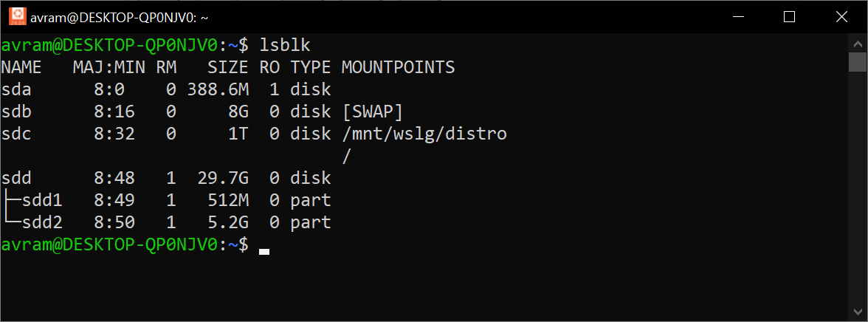Screen dimensions: 868x322
Task: Minimize the terminal window
Action: tap(737, 17)
